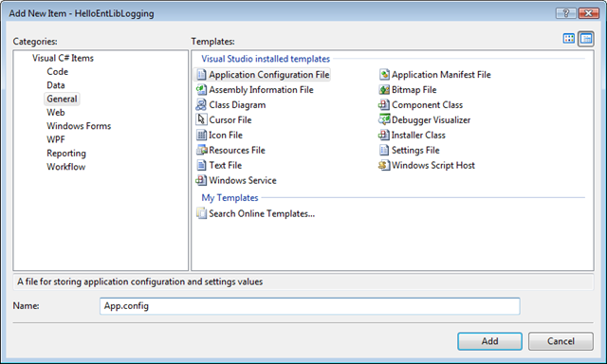Click the Installer Class icon
The image size is (607, 364).
[383, 135]
